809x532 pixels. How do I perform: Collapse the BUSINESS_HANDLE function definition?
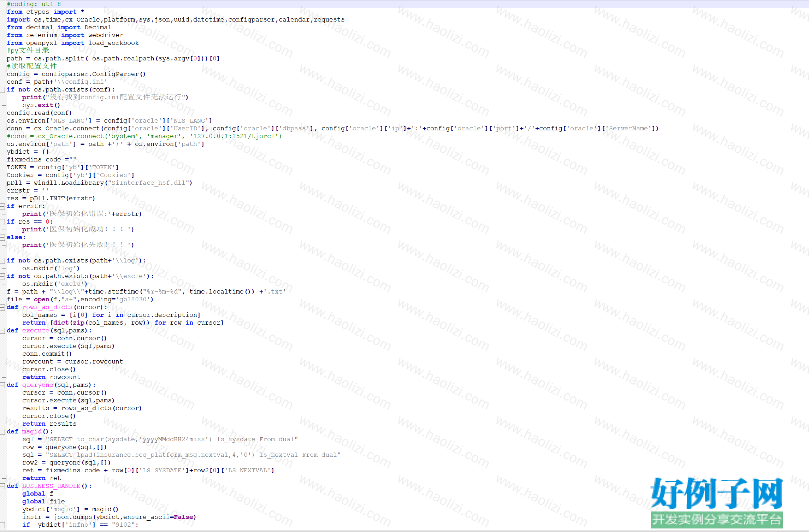(x=2, y=486)
